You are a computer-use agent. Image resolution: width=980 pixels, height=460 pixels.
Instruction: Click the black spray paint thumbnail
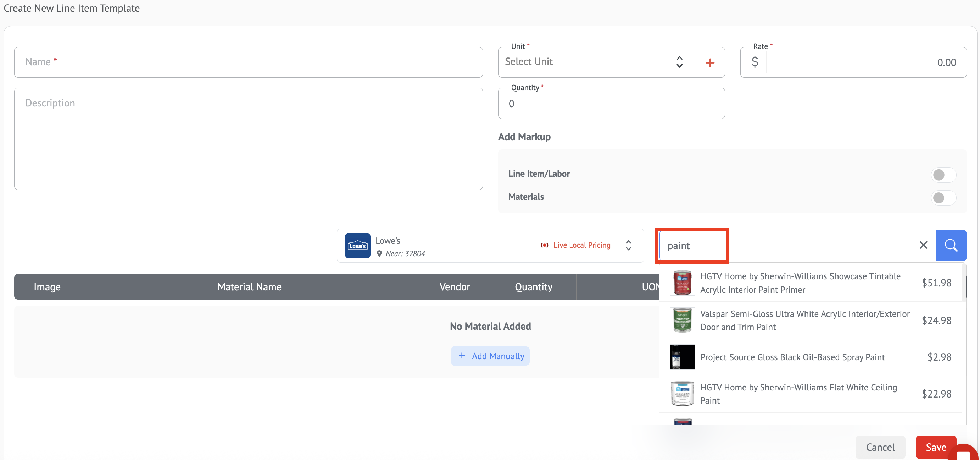coord(682,357)
